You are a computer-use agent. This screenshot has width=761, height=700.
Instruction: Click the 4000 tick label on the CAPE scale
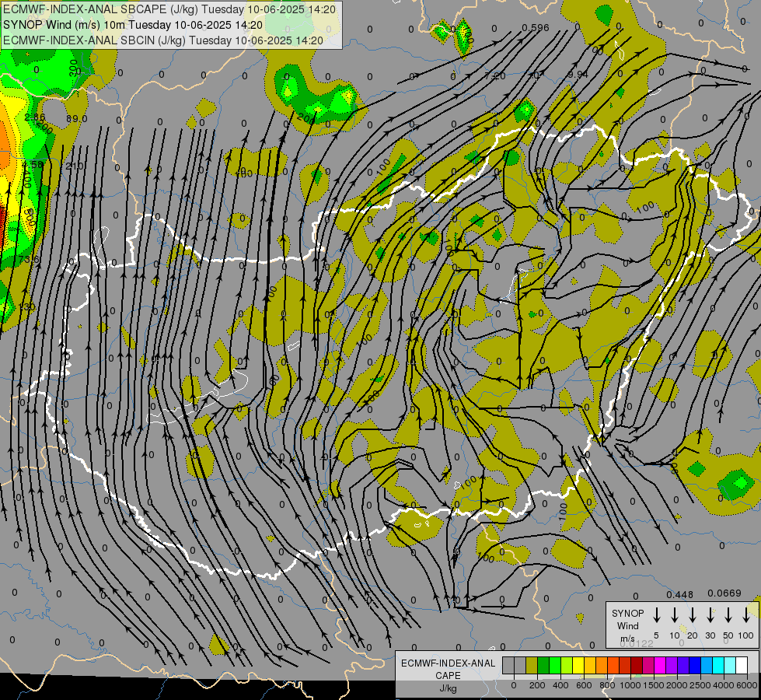coord(724,685)
